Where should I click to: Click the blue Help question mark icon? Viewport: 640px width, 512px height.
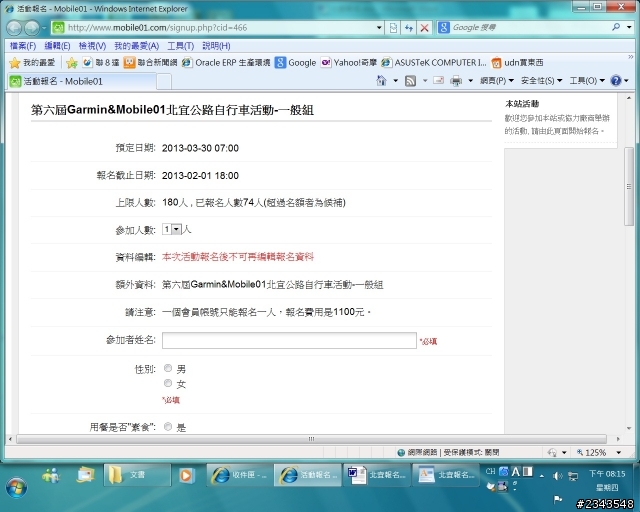click(616, 80)
